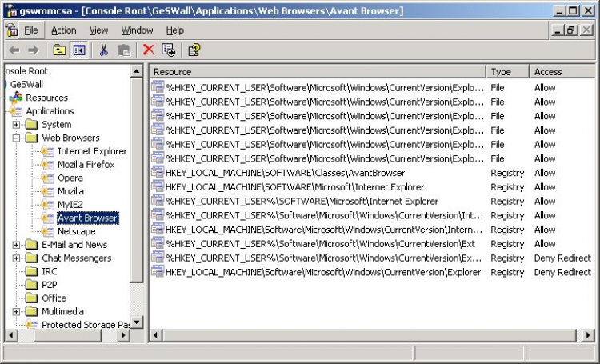600x364 pixels.
Task: Expand the Chat Messengers node
Action: 16,258
